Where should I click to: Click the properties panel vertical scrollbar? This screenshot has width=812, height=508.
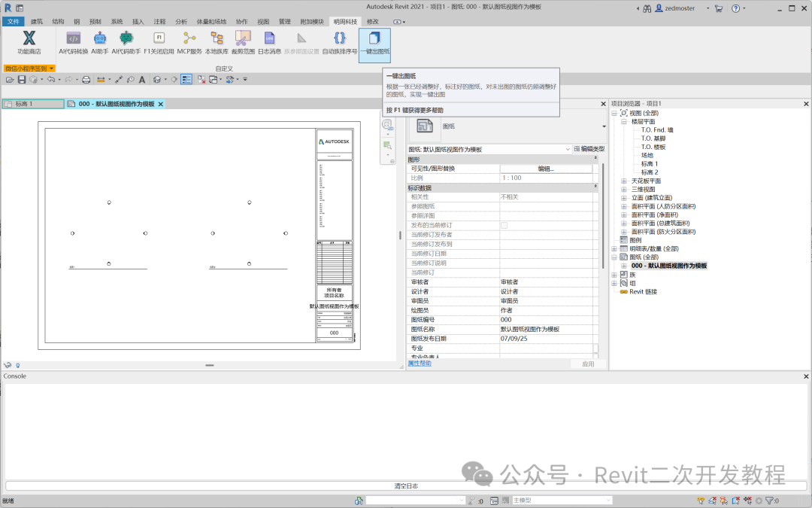tap(602, 215)
